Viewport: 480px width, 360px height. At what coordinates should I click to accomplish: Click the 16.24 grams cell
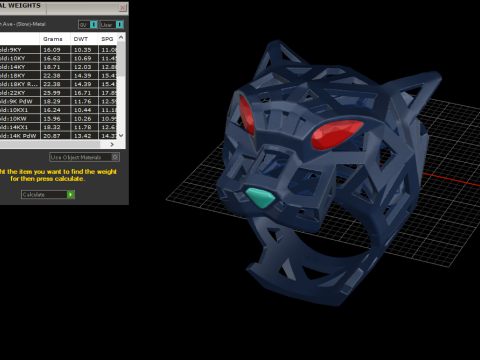click(55, 110)
